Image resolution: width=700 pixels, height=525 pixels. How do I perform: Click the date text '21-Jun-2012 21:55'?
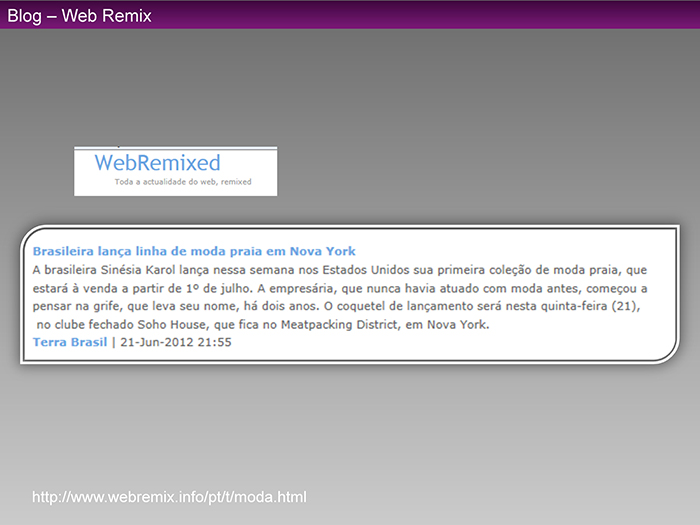point(176,342)
